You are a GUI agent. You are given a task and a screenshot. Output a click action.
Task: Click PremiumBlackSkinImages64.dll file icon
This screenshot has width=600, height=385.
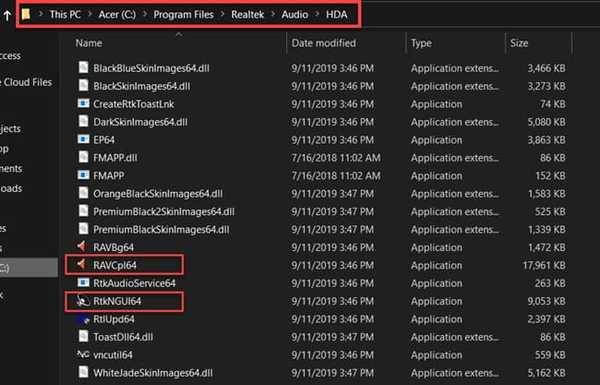tap(83, 229)
